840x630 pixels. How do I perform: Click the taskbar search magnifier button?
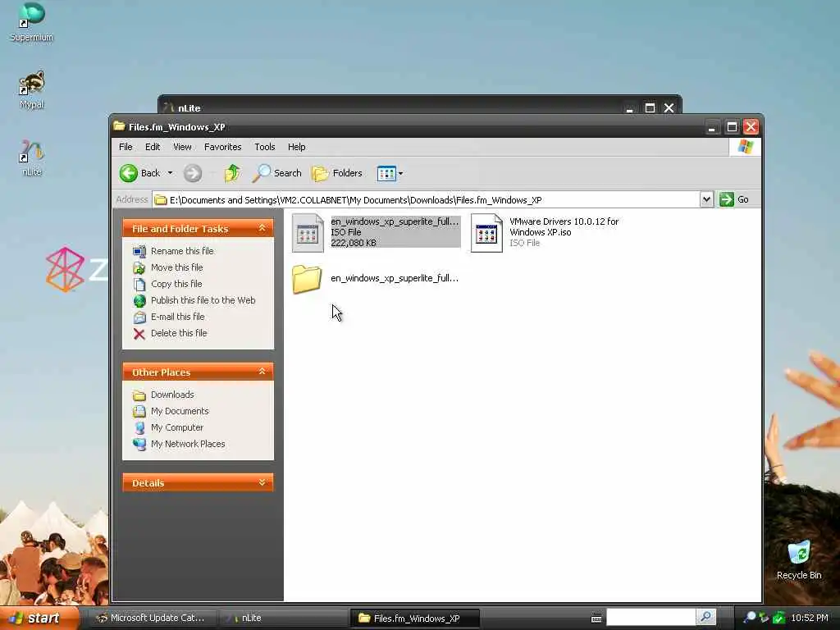pos(706,617)
